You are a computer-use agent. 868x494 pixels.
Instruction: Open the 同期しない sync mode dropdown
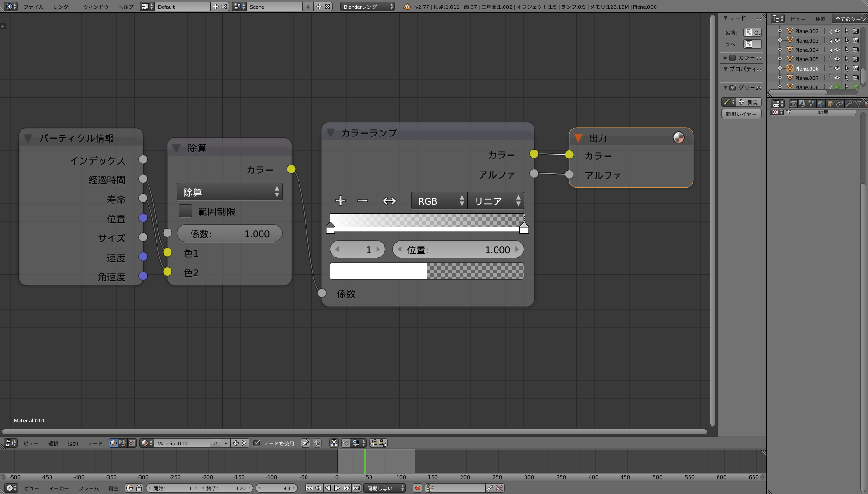385,488
